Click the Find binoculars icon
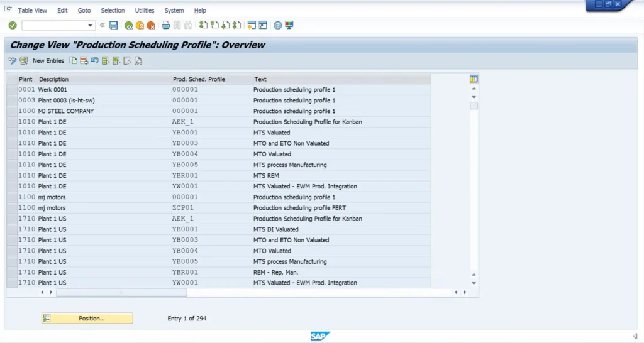Screen dimensions: 644x343 point(177,25)
